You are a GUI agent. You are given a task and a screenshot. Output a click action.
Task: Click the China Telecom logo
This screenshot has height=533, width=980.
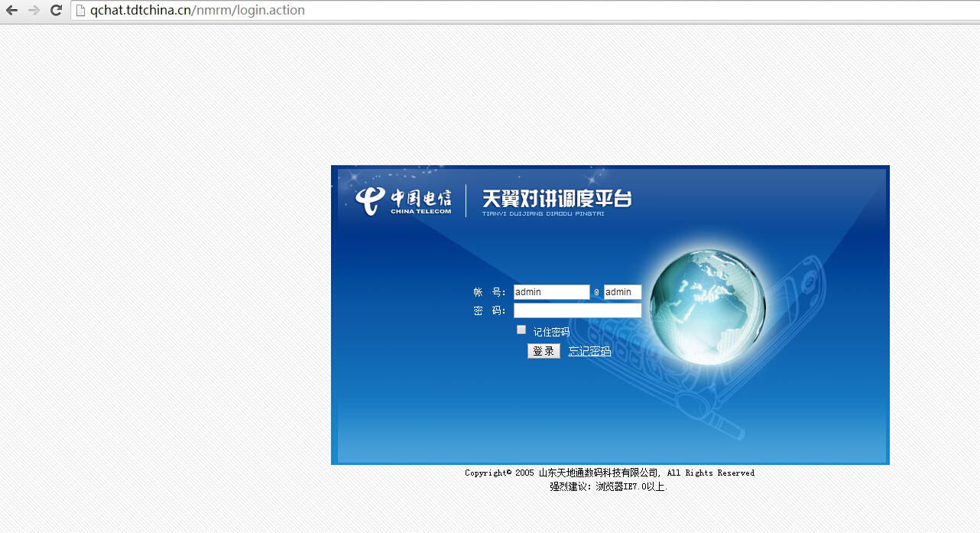tap(403, 200)
